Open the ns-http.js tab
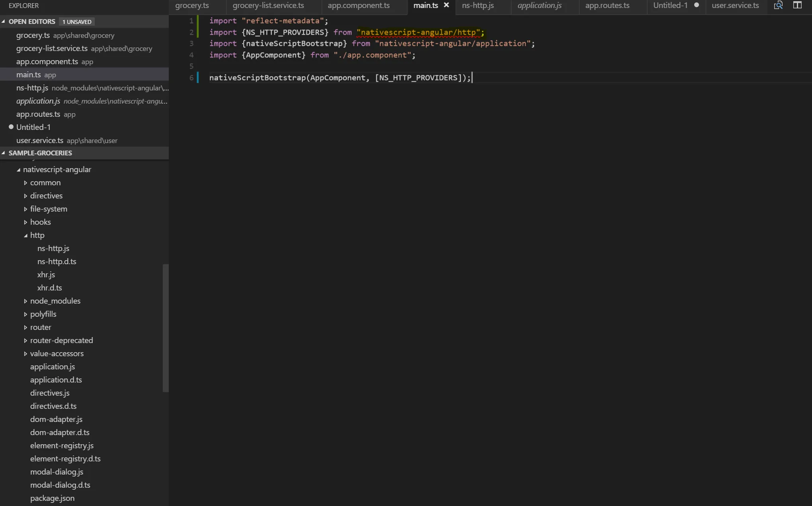 coord(478,6)
